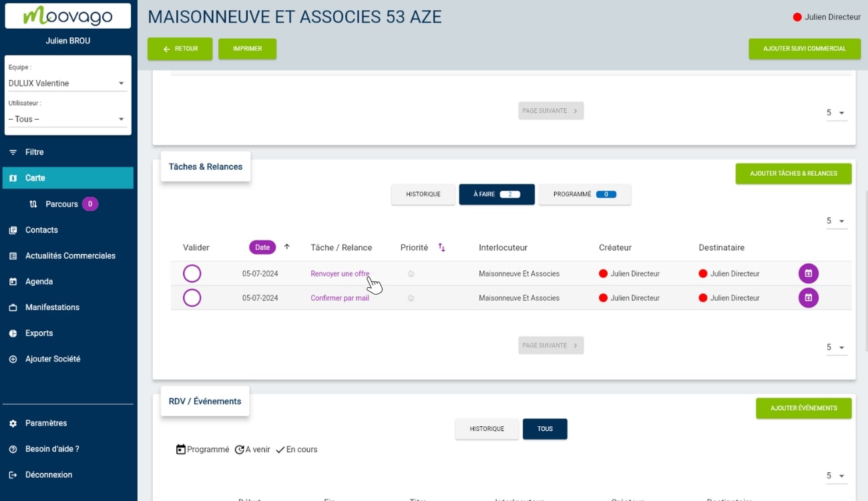This screenshot has height=501, width=868.
Task: Click Julien Directeur red dot in header
Action: click(797, 17)
